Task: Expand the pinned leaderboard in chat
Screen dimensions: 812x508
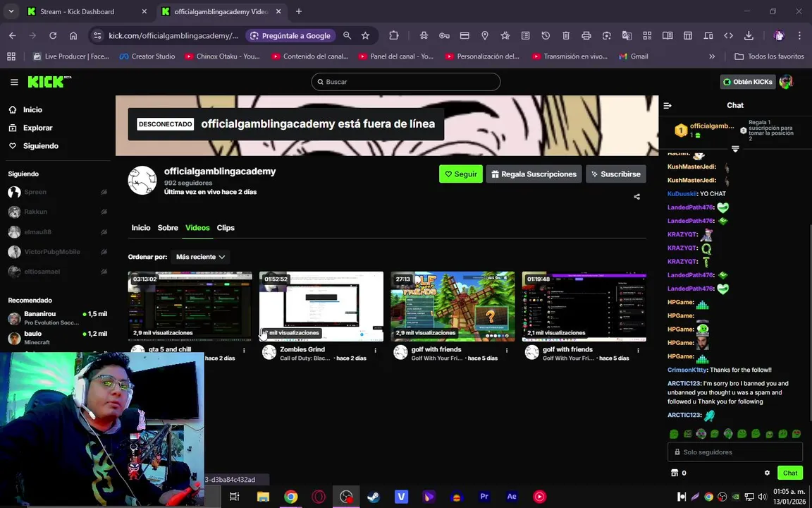Action: [735, 149]
